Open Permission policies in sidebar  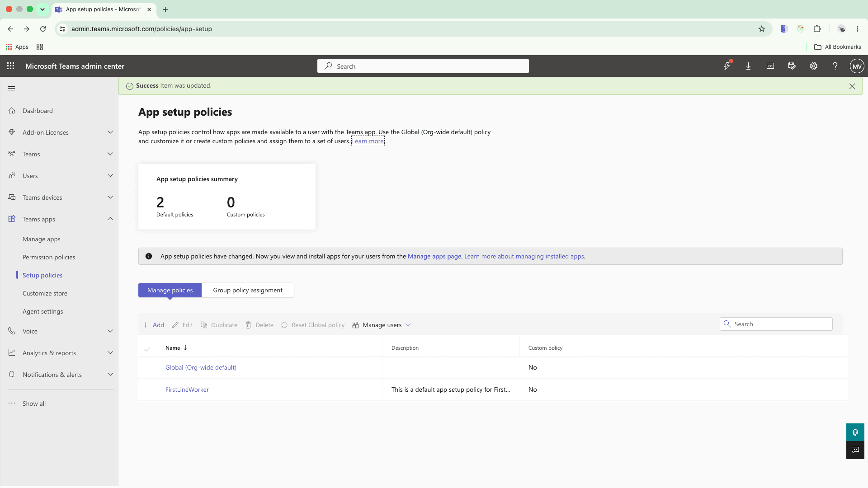(x=49, y=257)
